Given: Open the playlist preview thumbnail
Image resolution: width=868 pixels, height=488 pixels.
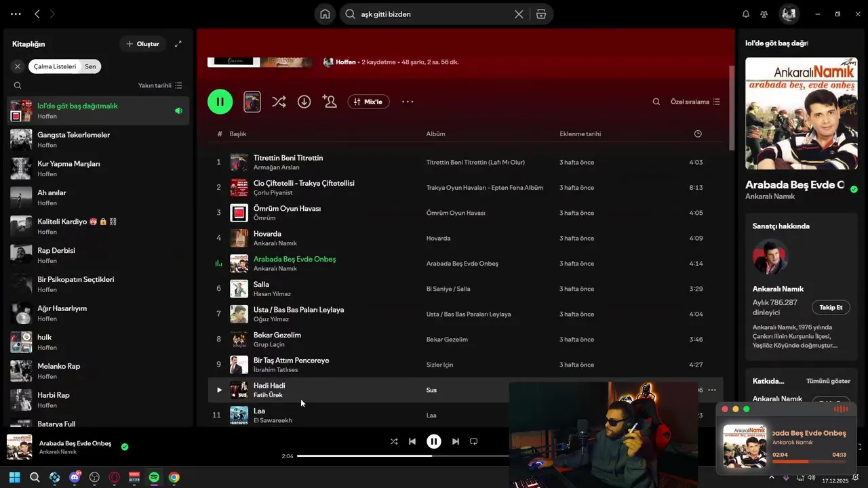Looking at the screenshot, I should (x=252, y=102).
